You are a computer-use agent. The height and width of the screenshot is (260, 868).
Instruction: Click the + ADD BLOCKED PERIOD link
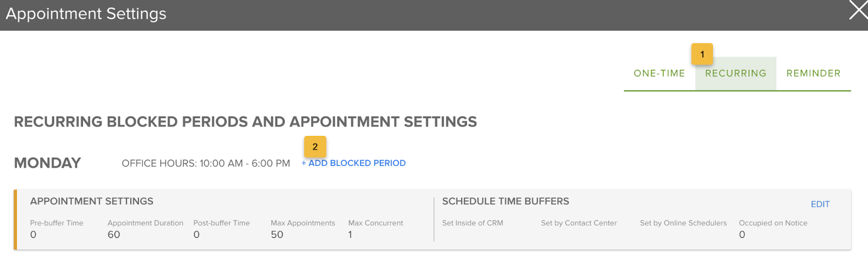click(354, 163)
